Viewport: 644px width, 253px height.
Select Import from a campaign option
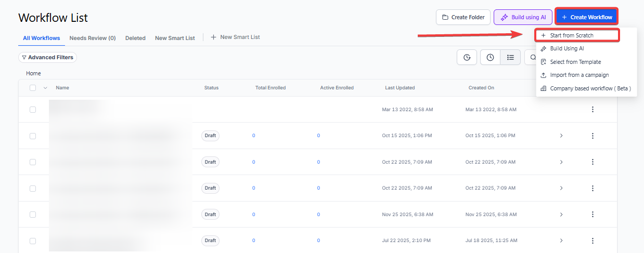[579, 75]
